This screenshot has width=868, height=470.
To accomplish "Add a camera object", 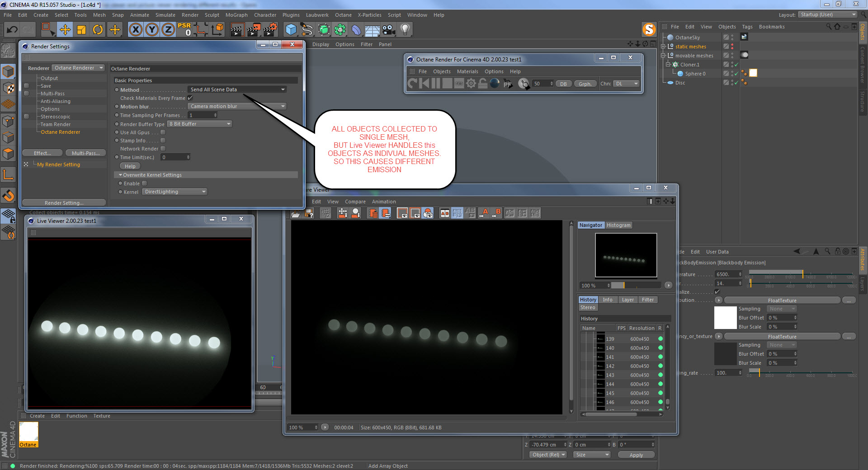I will tap(388, 30).
